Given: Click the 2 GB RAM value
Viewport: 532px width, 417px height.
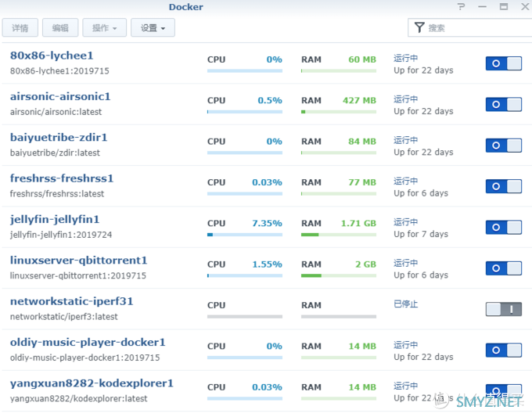Looking at the screenshot, I should [366, 264].
